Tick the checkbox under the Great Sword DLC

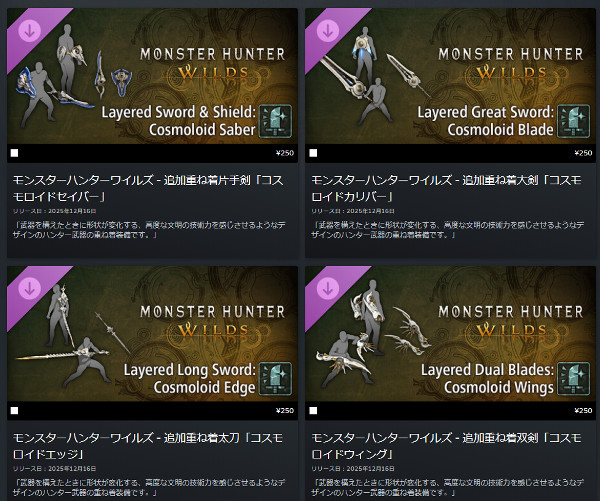coord(313,153)
